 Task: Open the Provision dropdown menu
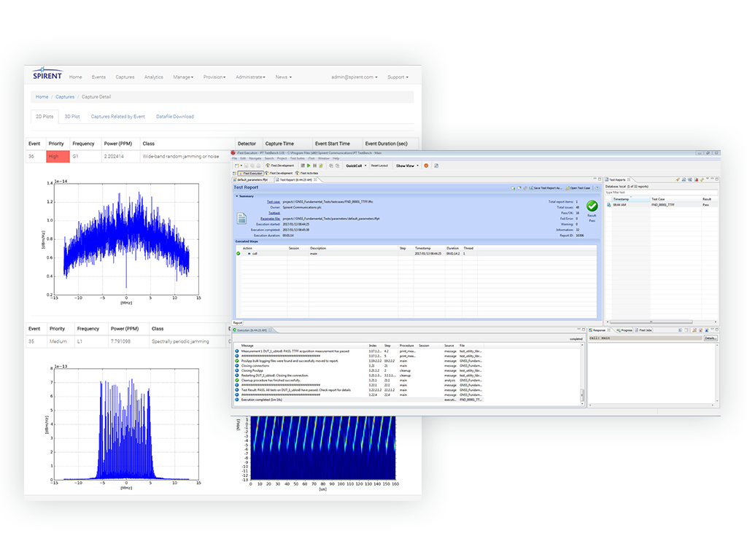coord(214,77)
